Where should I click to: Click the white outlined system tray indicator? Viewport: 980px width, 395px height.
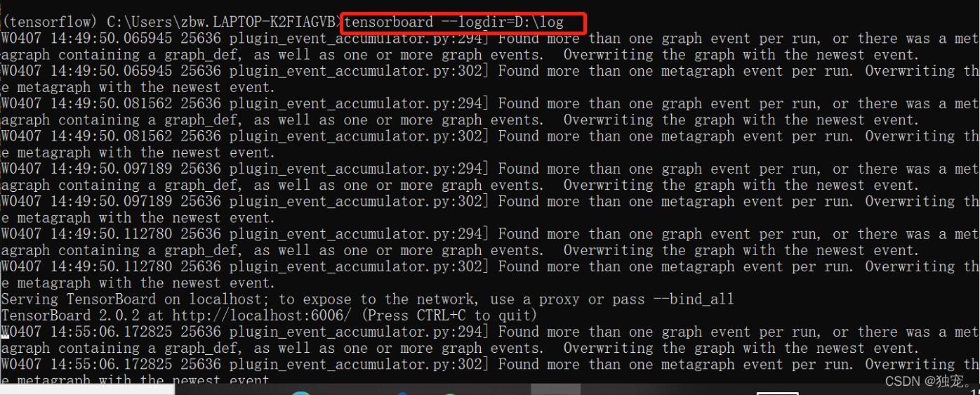click(x=777, y=394)
